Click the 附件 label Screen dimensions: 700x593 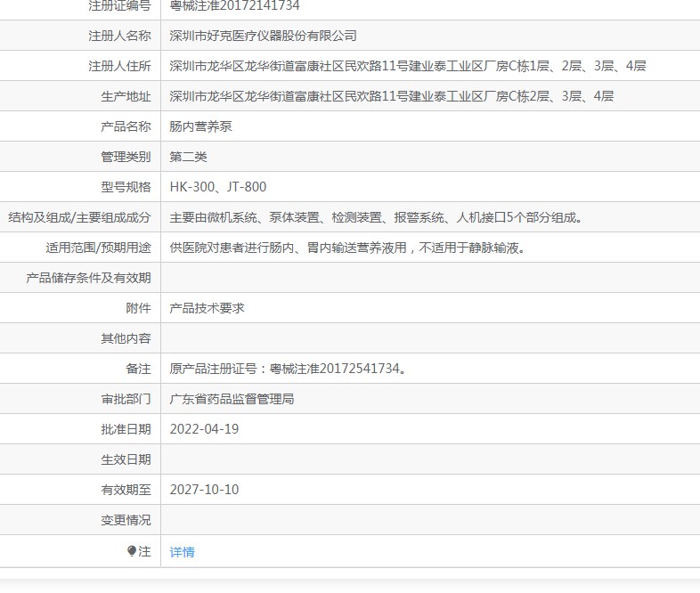point(138,308)
